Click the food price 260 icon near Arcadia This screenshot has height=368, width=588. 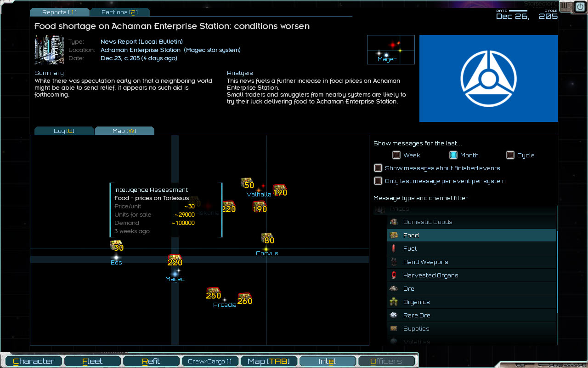click(x=244, y=299)
